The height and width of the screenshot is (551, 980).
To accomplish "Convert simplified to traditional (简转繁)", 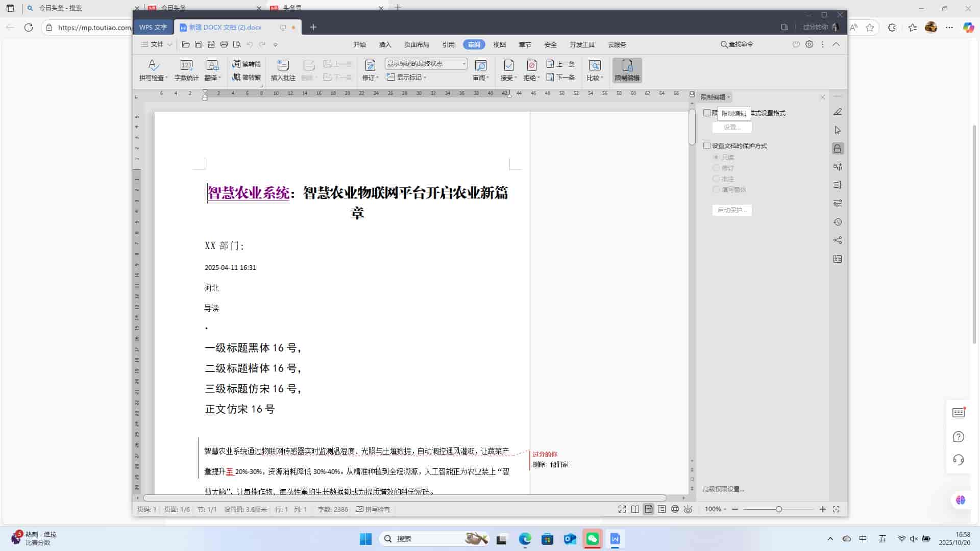I will [247, 78].
